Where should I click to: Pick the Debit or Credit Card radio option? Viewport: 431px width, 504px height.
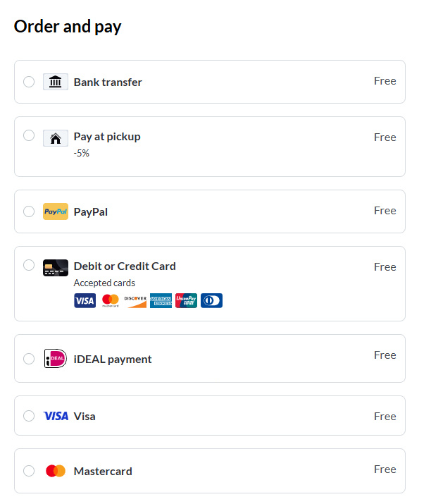pos(29,265)
